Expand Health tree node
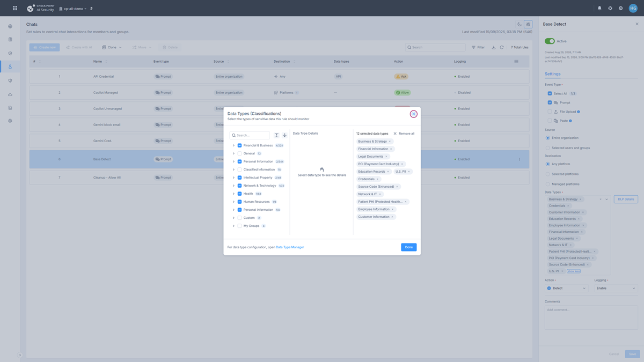The width and height of the screenshot is (644, 362). pyautogui.click(x=233, y=194)
